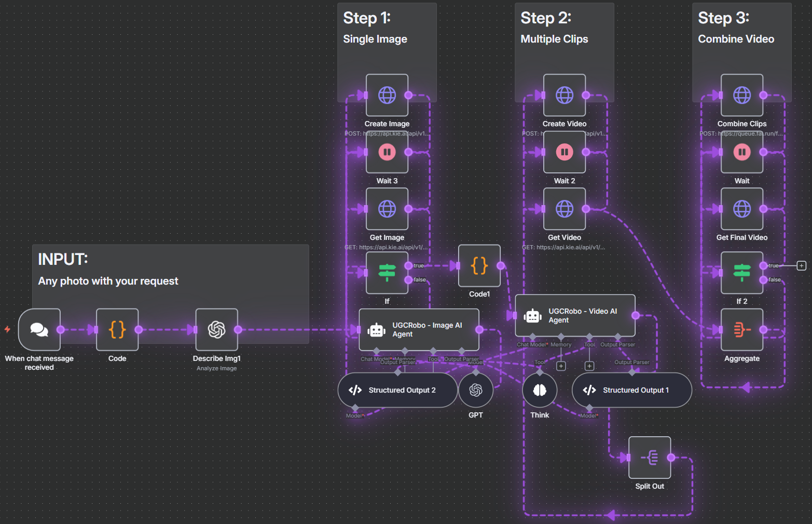Select the Wait 3 pause node
The image size is (812, 524).
click(x=387, y=152)
